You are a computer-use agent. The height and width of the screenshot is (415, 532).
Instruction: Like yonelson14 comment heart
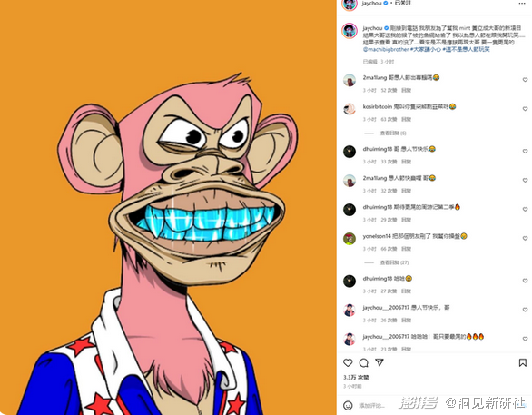pyautogui.click(x=525, y=239)
